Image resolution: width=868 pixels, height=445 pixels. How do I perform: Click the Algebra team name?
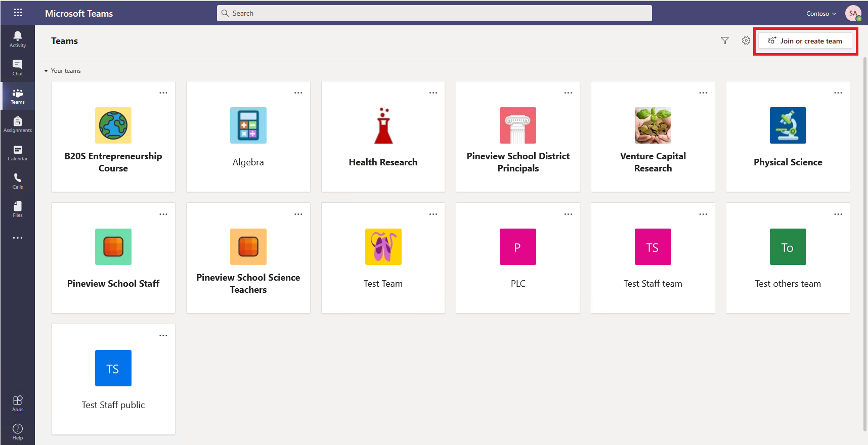click(248, 162)
